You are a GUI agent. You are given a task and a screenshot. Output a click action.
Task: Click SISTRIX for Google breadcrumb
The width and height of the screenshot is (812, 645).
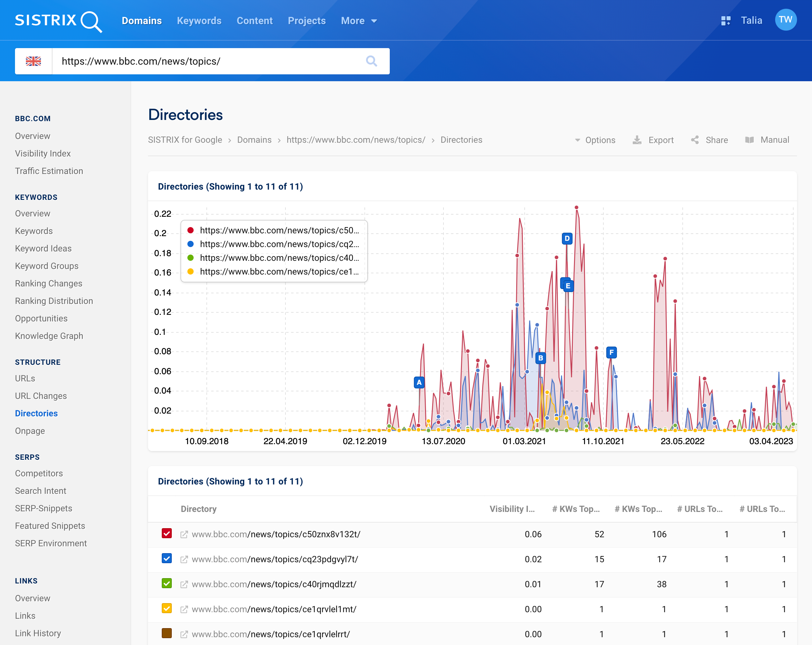[185, 140]
